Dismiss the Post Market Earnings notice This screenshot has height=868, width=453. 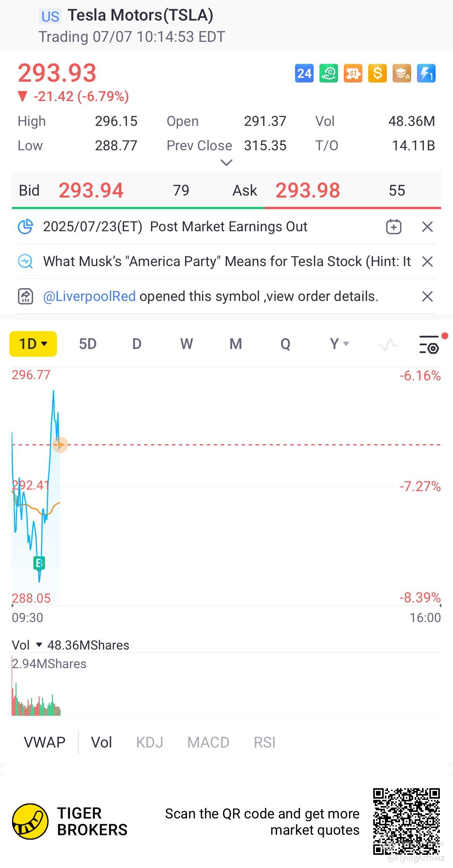coord(427,227)
